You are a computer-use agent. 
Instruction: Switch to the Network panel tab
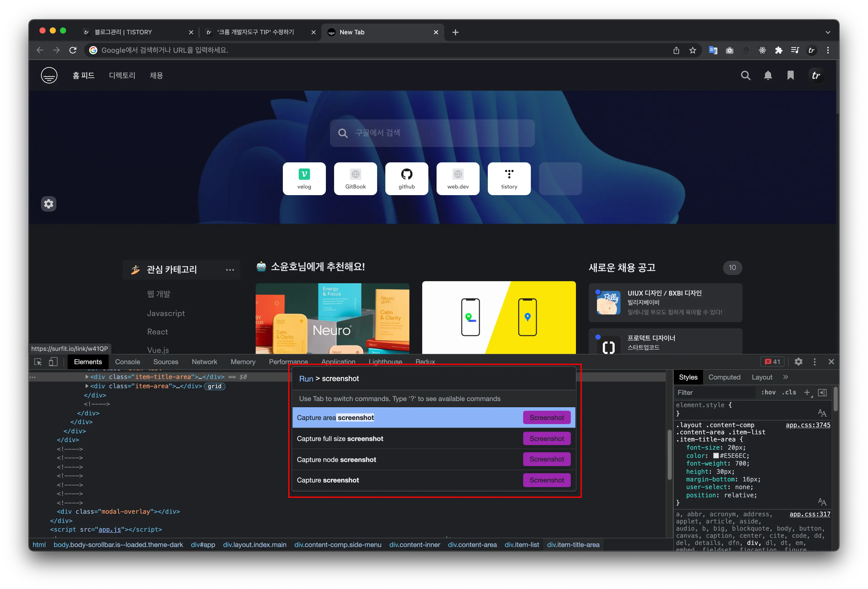pos(204,362)
